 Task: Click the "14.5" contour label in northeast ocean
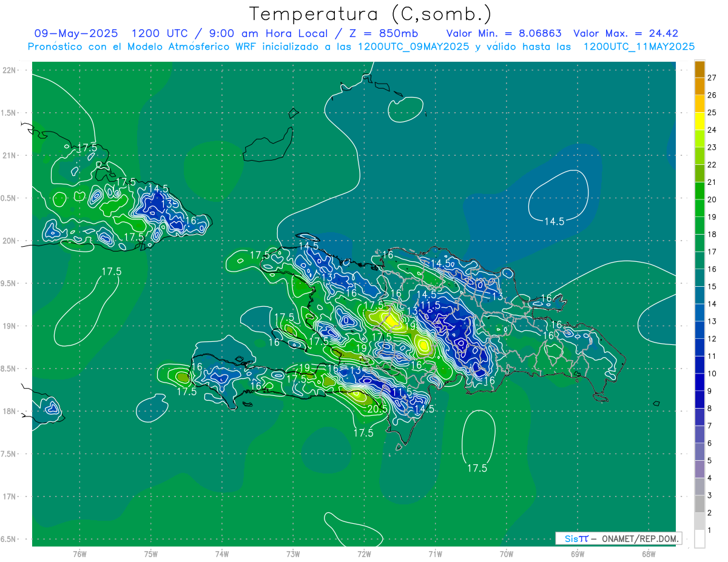pos(554,222)
